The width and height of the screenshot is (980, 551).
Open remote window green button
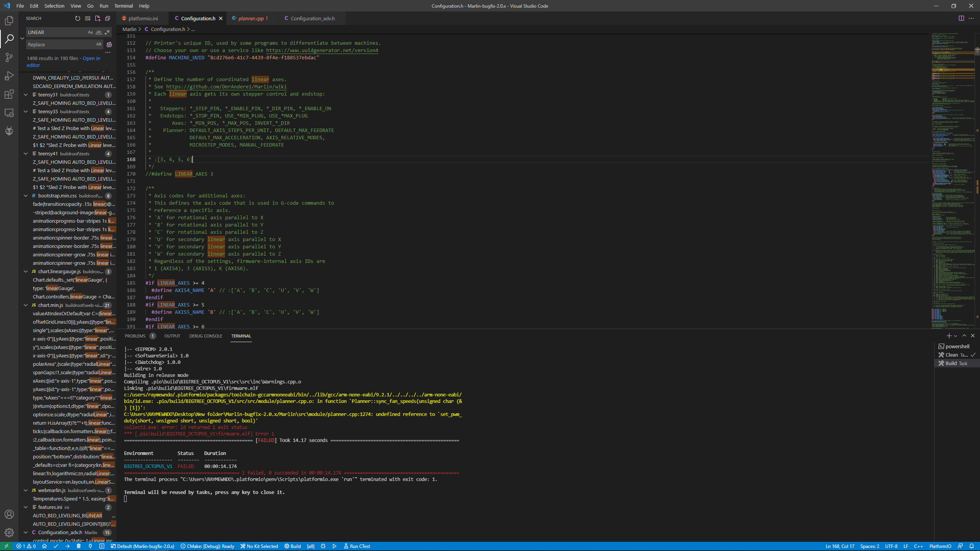point(7,546)
